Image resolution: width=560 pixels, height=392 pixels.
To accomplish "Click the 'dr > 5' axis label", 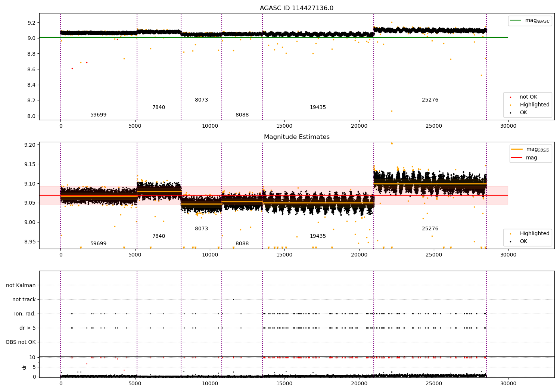I will [x=28, y=328].
